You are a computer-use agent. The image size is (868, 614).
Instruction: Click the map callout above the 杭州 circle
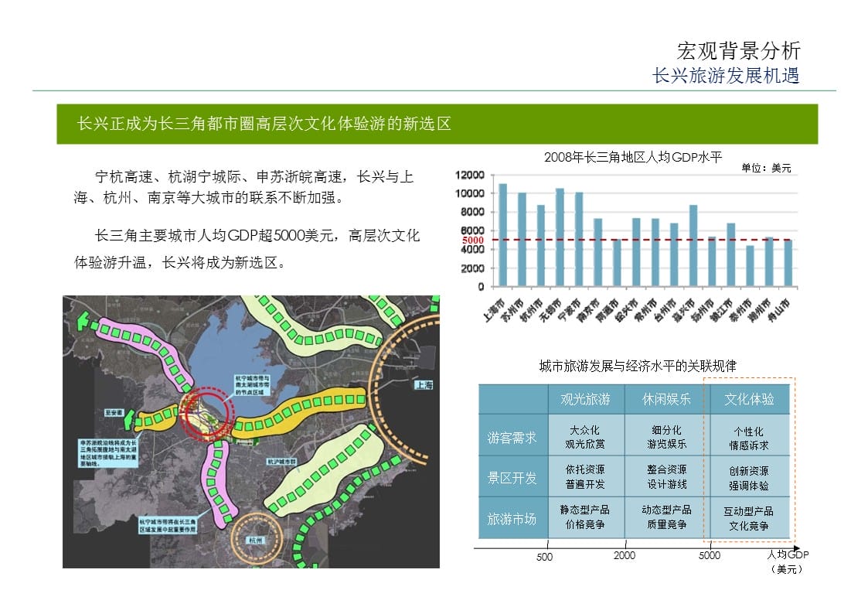(x=168, y=525)
